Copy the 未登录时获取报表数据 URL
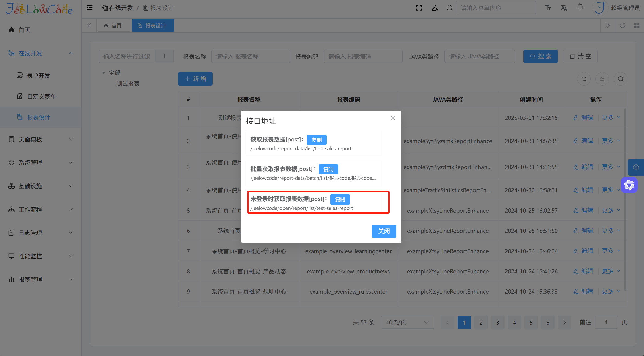 [340, 199]
